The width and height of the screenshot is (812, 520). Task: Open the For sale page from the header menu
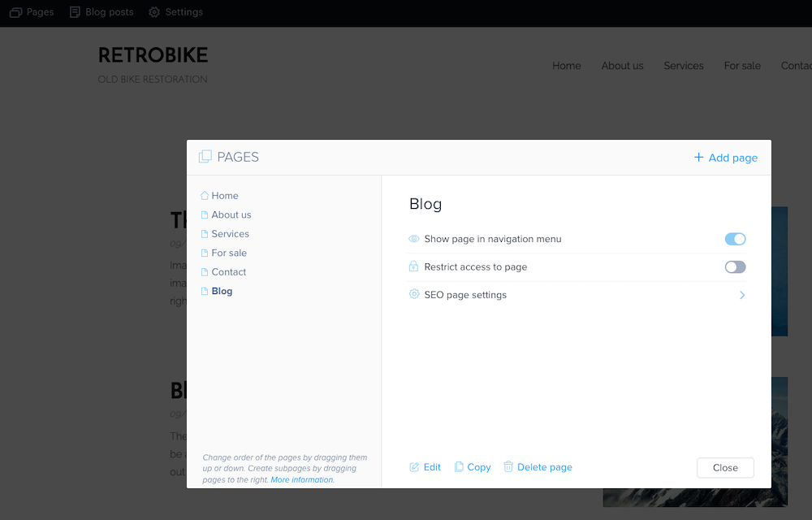click(741, 66)
